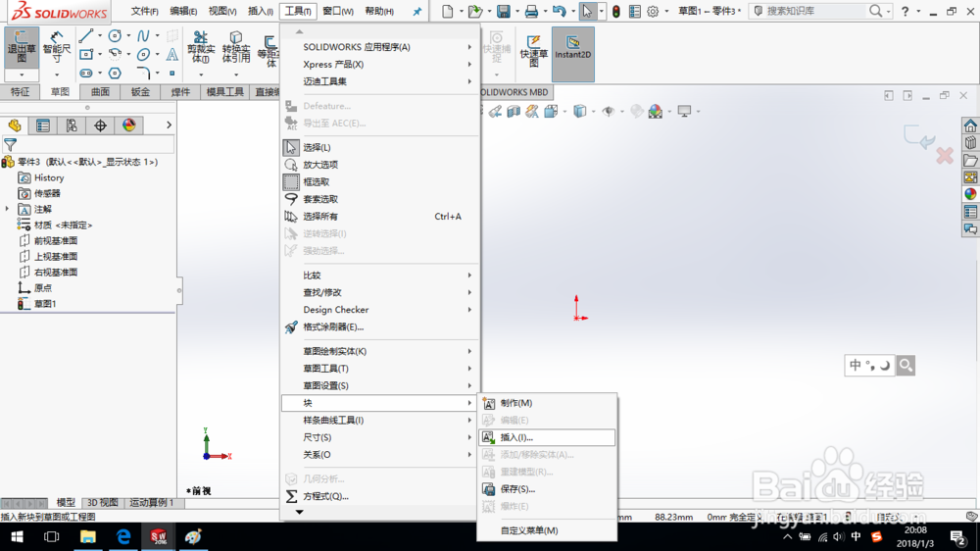Switch to the 钣金 (Sheet Metal) tab

(x=140, y=92)
